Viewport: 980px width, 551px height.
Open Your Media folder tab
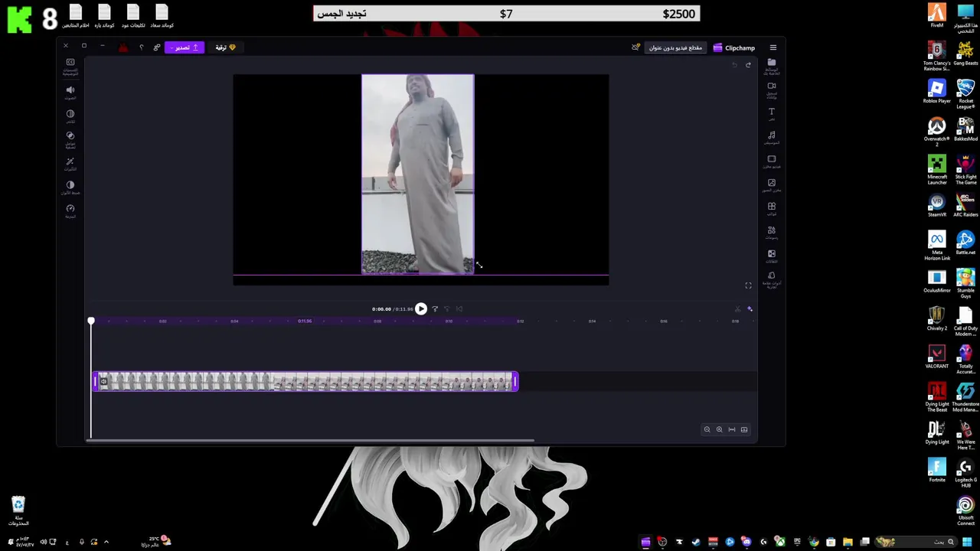(x=771, y=66)
